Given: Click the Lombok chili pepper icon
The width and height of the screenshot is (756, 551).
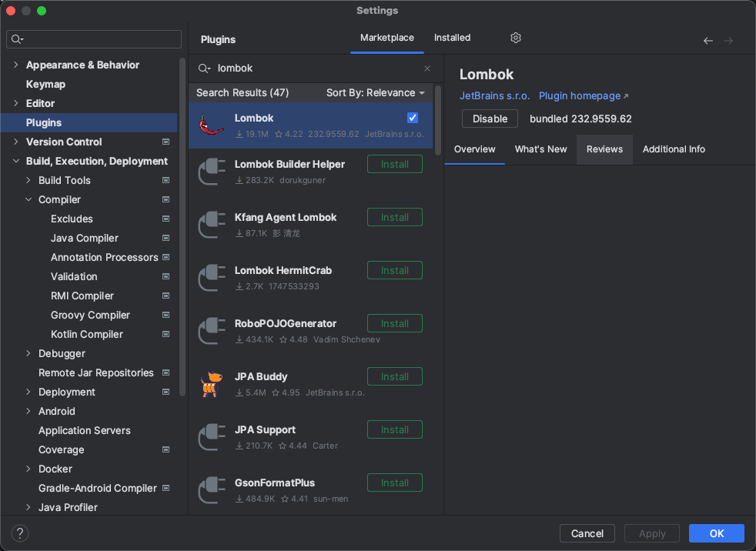Looking at the screenshot, I should pos(212,125).
